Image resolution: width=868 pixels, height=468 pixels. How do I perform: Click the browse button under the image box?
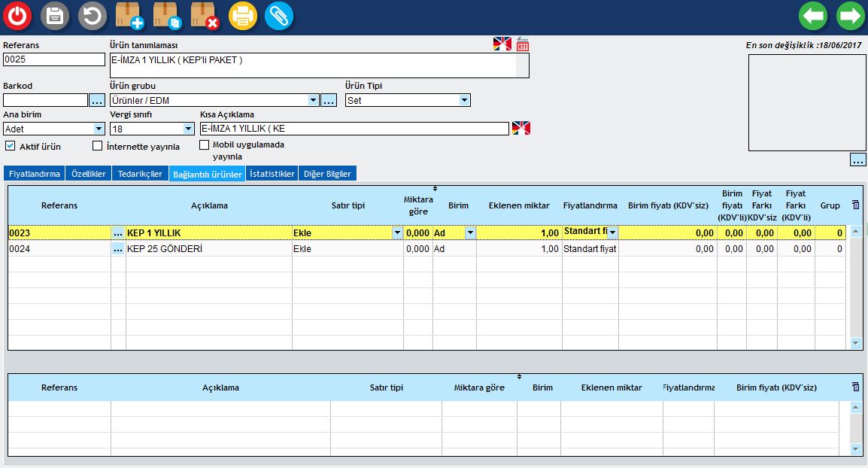click(x=858, y=160)
